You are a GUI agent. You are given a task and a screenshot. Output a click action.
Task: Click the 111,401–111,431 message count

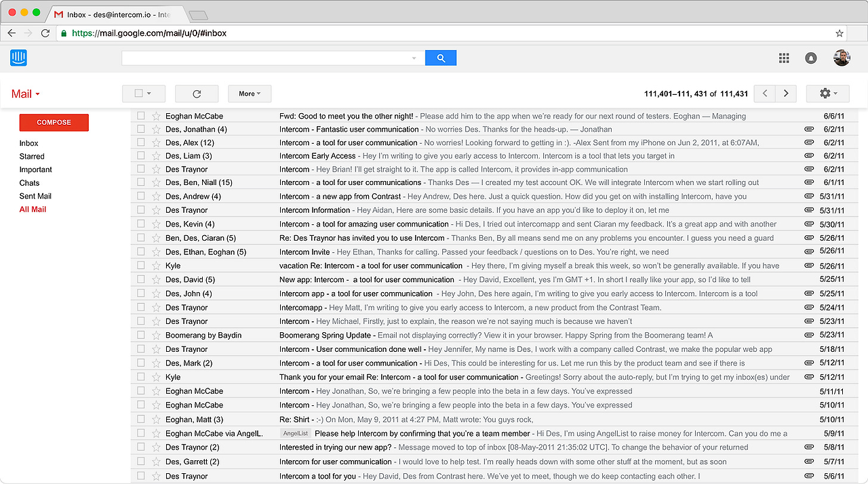tap(696, 94)
